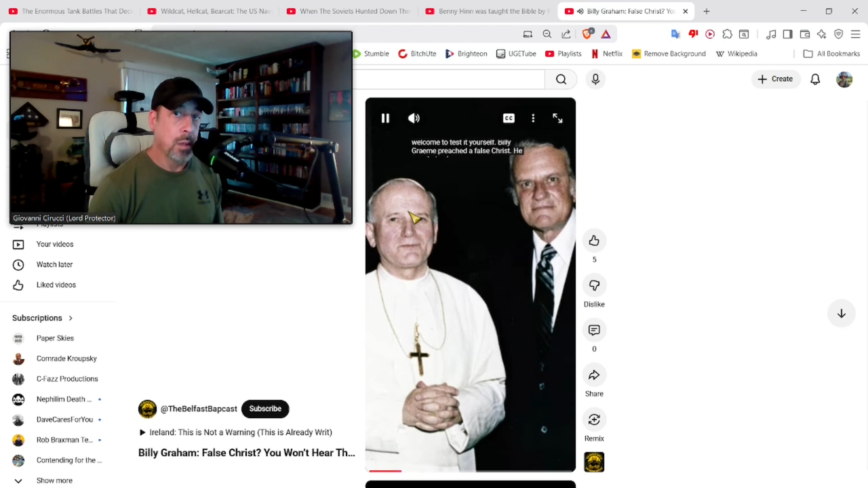Subscribe to @TheBelfastBapcast
Viewport: 868px width, 488px height.
click(265, 409)
